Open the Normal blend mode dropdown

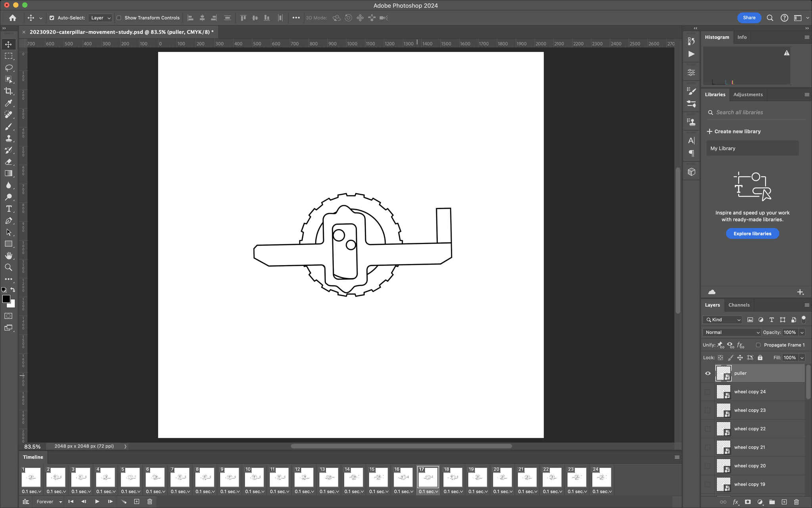coord(732,333)
